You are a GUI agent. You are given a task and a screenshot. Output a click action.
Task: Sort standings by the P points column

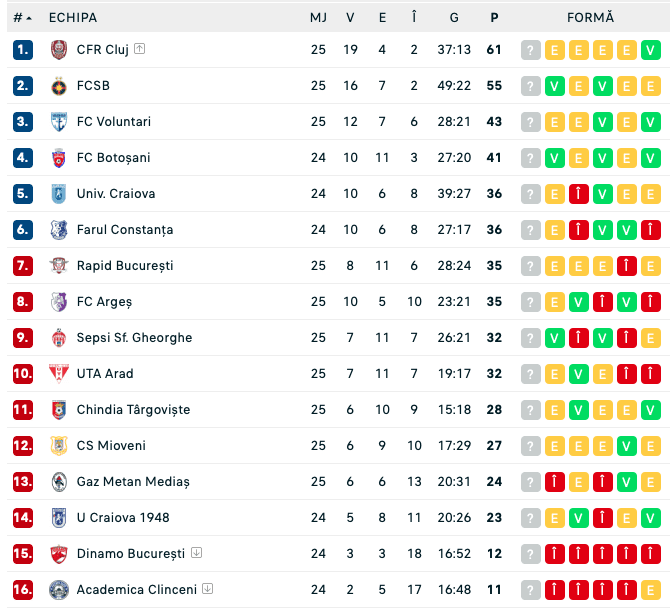tap(494, 18)
